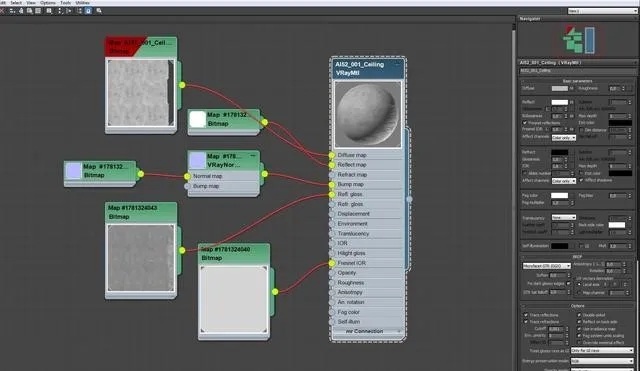This screenshot has width=640, height=371.
Task: Open the Translucency type dropdown
Action: (564, 218)
